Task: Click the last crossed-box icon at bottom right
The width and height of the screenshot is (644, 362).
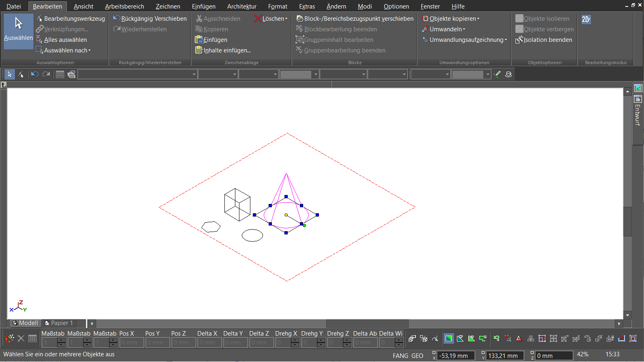Action: pos(633,338)
